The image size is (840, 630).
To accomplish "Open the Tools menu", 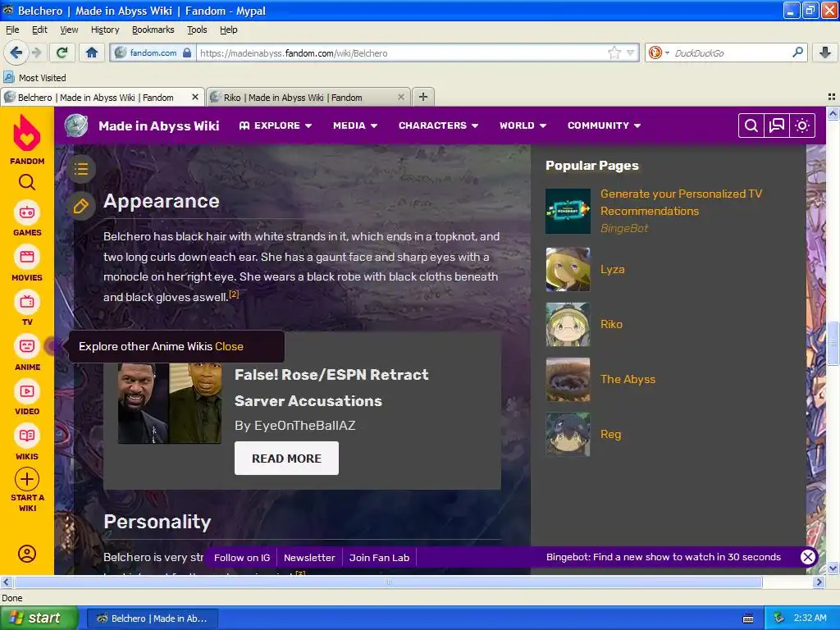I will [197, 30].
